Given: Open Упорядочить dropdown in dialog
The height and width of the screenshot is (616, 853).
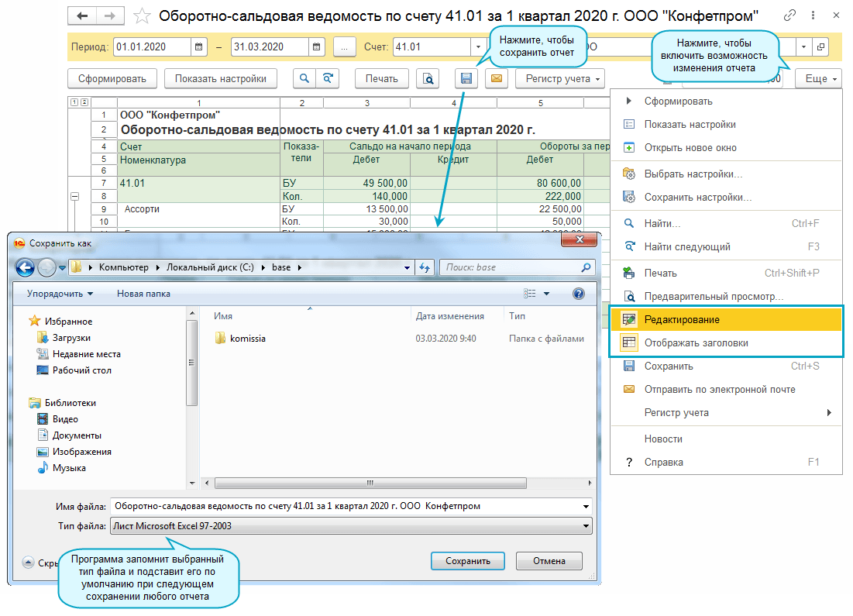Looking at the screenshot, I should coord(60,294).
